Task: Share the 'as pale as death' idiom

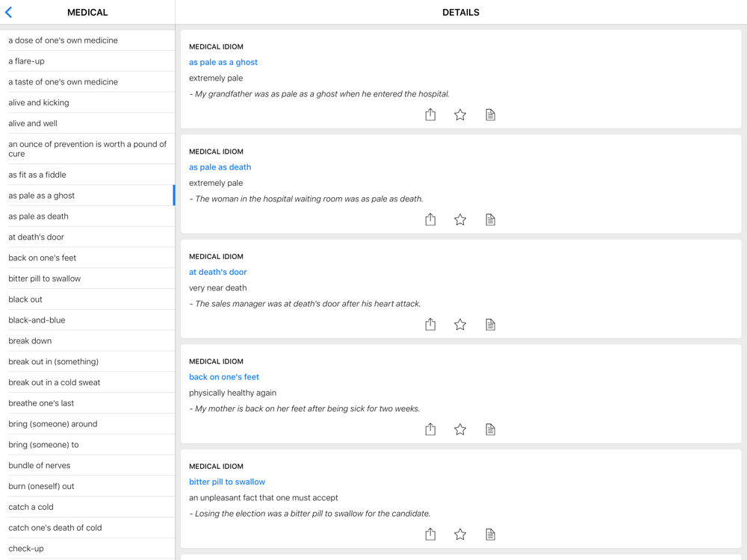Action: tap(430, 220)
